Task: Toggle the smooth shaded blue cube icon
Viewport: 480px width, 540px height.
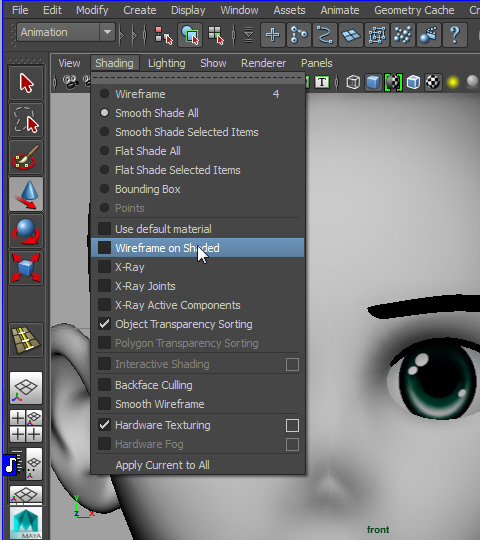Action: 373,82
